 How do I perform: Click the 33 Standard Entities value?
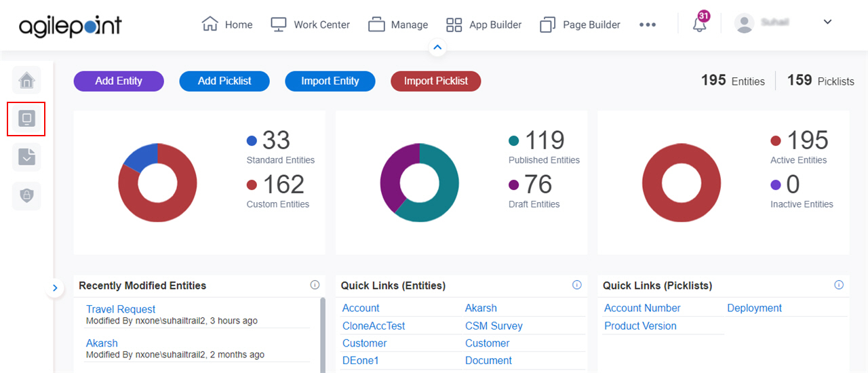tap(276, 140)
